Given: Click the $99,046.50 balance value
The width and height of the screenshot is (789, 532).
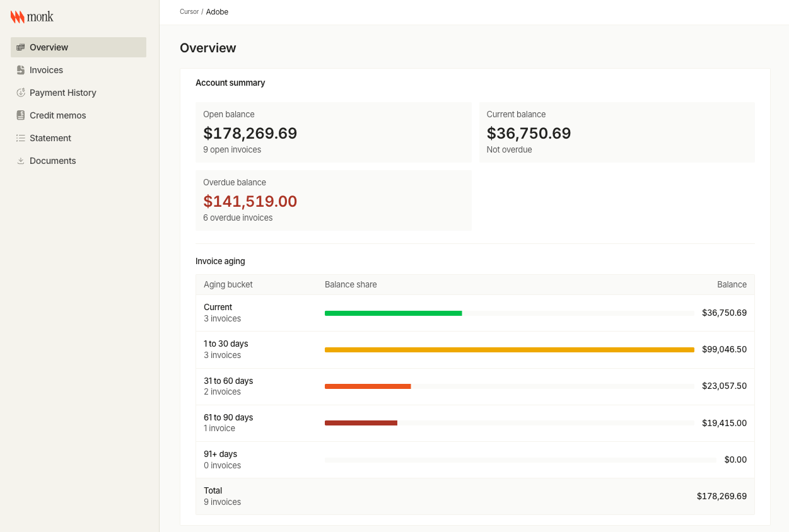Looking at the screenshot, I should click(x=724, y=350).
